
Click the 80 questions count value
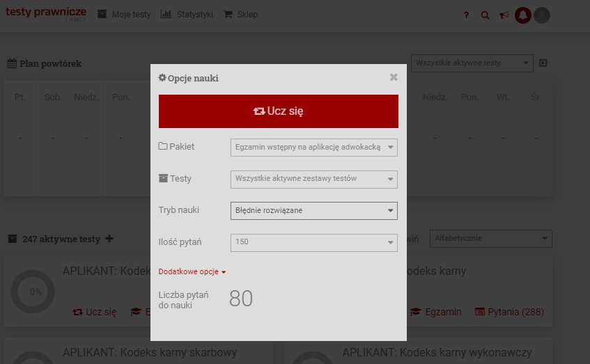(241, 299)
